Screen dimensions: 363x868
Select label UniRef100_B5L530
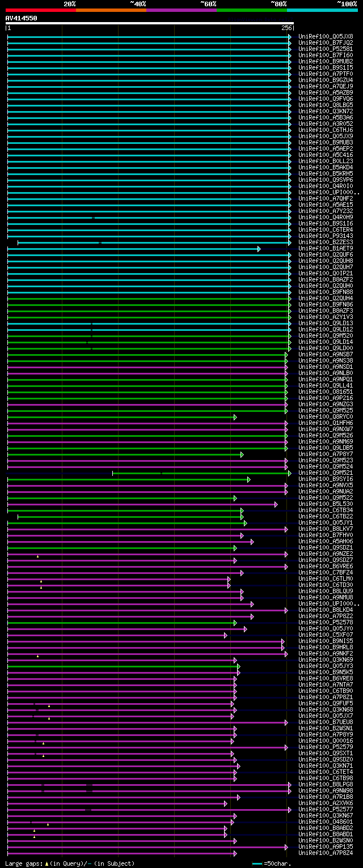pyautogui.click(x=326, y=504)
